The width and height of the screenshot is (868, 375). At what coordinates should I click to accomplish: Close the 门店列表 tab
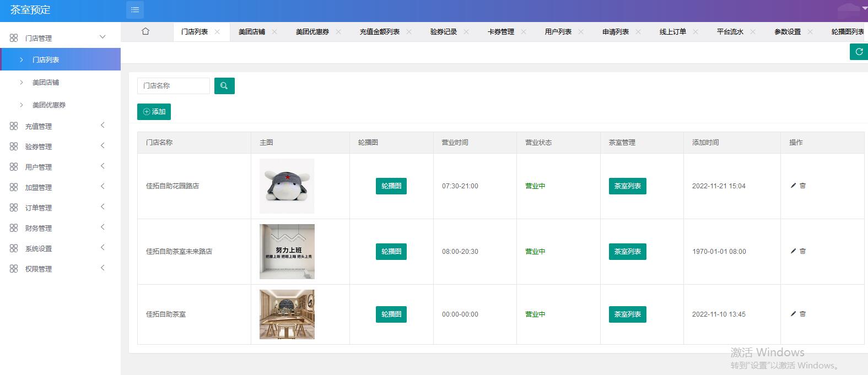(x=217, y=32)
